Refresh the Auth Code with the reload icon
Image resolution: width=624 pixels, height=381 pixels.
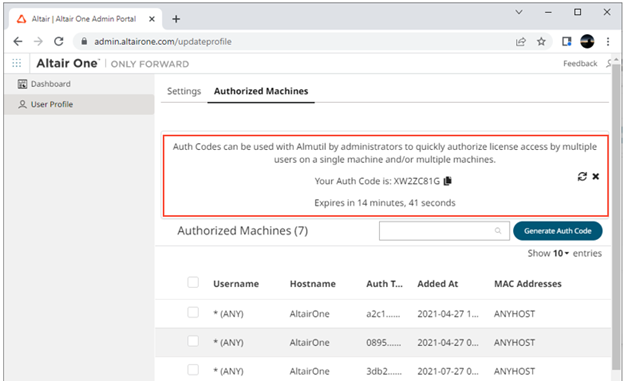pyautogui.click(x=582, y=176)
